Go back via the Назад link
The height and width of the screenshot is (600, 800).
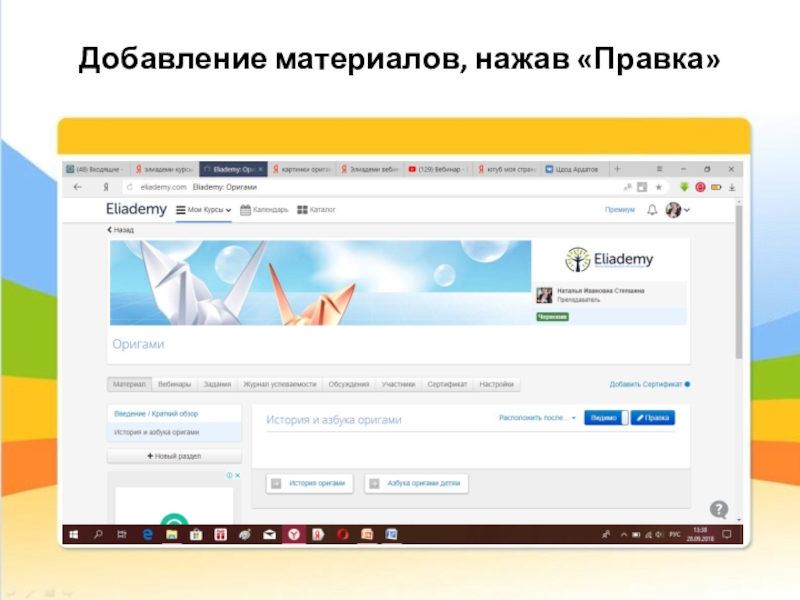pos(120,230)
